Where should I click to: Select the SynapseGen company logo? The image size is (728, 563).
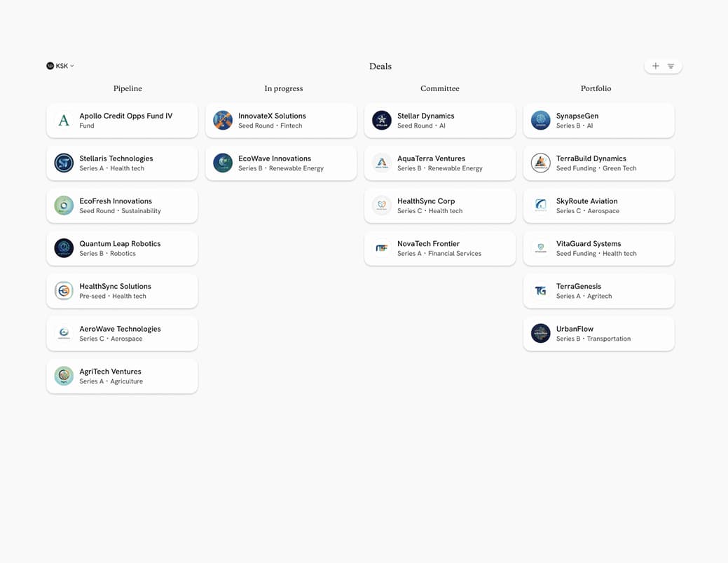click(x=540, y=120)
